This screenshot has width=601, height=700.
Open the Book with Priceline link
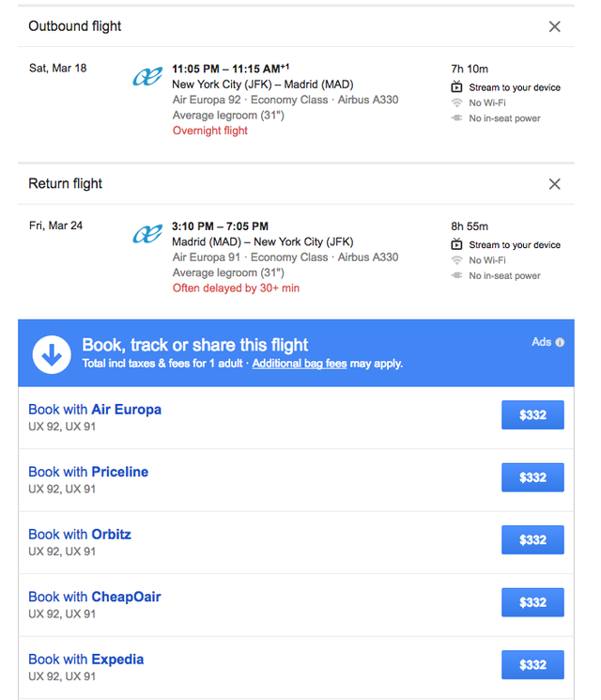[x=88, y=472]
